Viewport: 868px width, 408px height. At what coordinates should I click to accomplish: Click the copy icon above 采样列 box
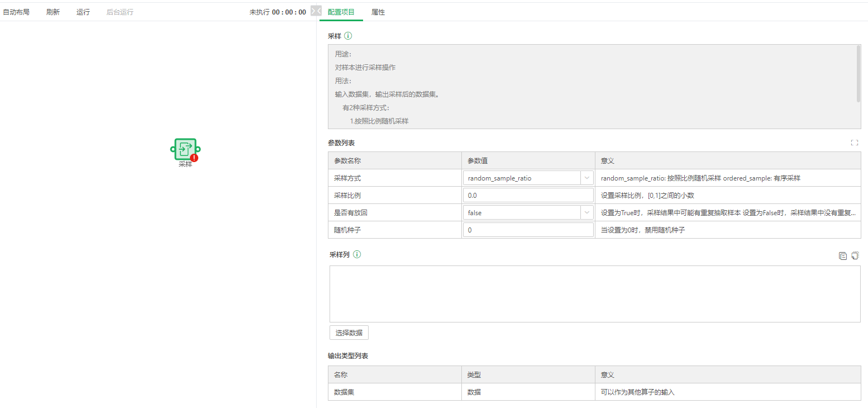[x=843, y=256]
